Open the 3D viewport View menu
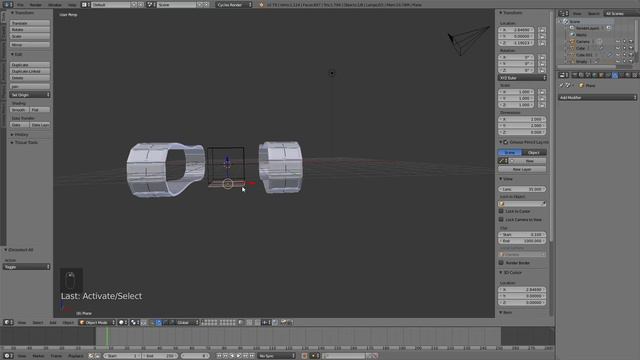The height and width of the screenshot is (360, 640). (x=22, y=322)
